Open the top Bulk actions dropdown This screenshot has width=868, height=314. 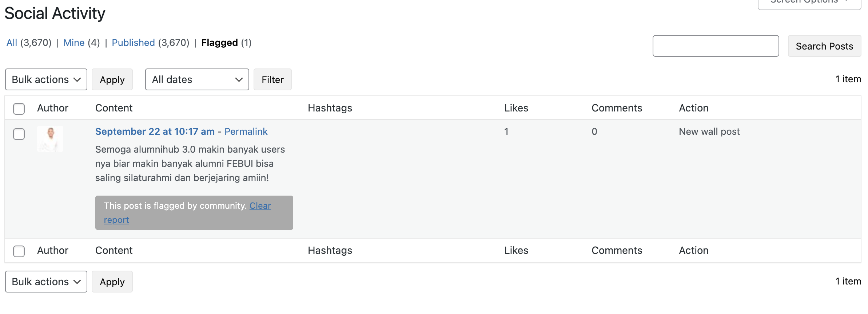click(x=46, y=79)
